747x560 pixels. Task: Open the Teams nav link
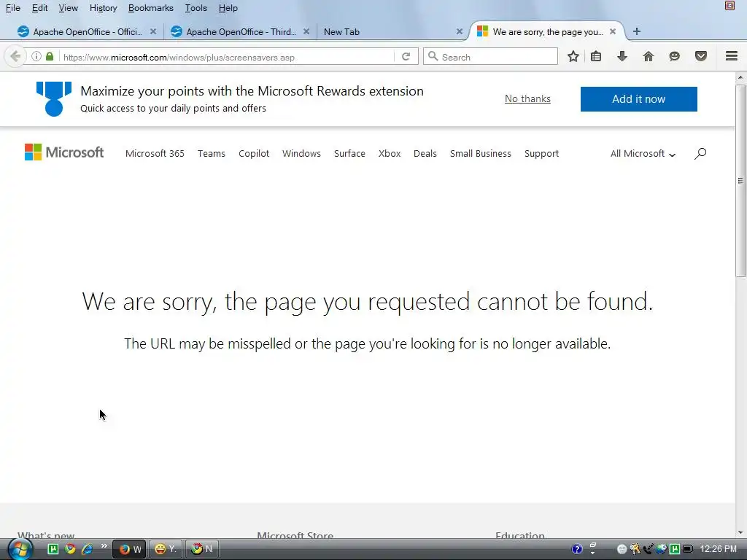coord(211,153)
